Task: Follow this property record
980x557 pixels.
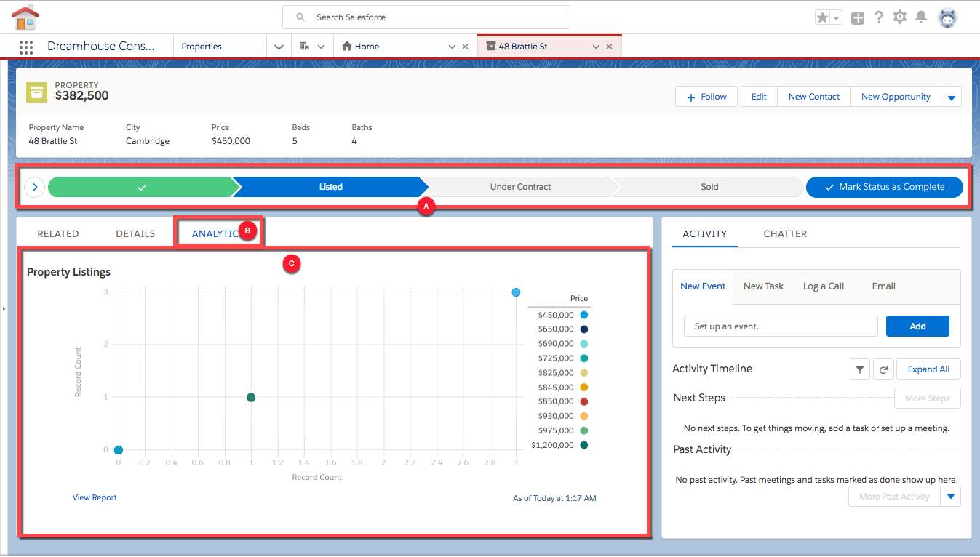Action: point(706,97)
